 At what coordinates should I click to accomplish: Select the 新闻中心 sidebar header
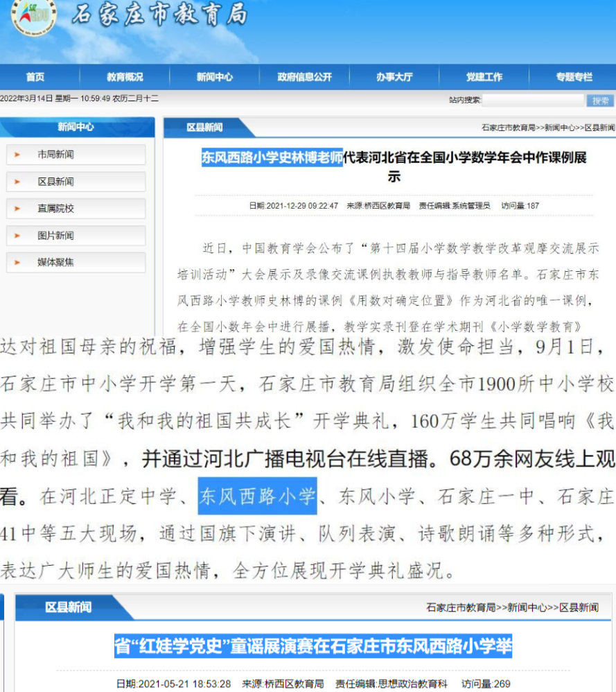76,127
